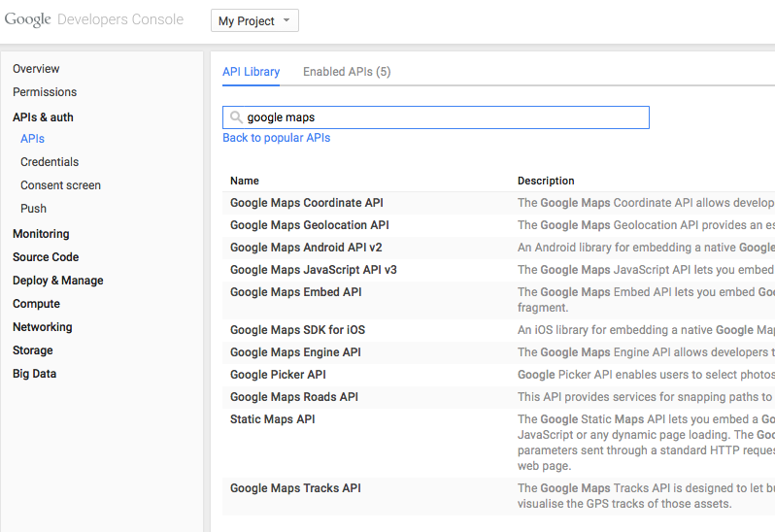Expand the Compute sidebar section
Viewport: 775px width, 532px height.
[36, 304]
